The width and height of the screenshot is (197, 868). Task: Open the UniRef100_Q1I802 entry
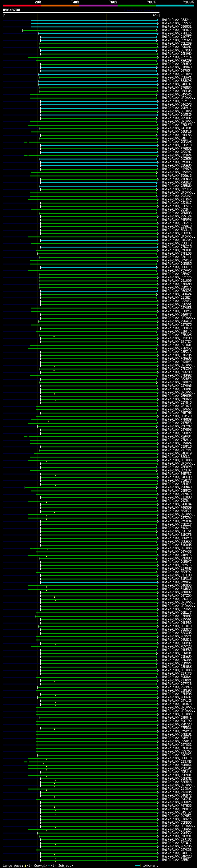tap(177, 789)
